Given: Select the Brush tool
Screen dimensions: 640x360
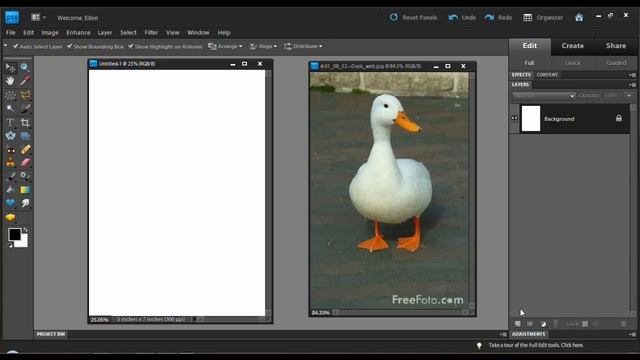Looking at the screenshot, I should click(x=10, y=176).
